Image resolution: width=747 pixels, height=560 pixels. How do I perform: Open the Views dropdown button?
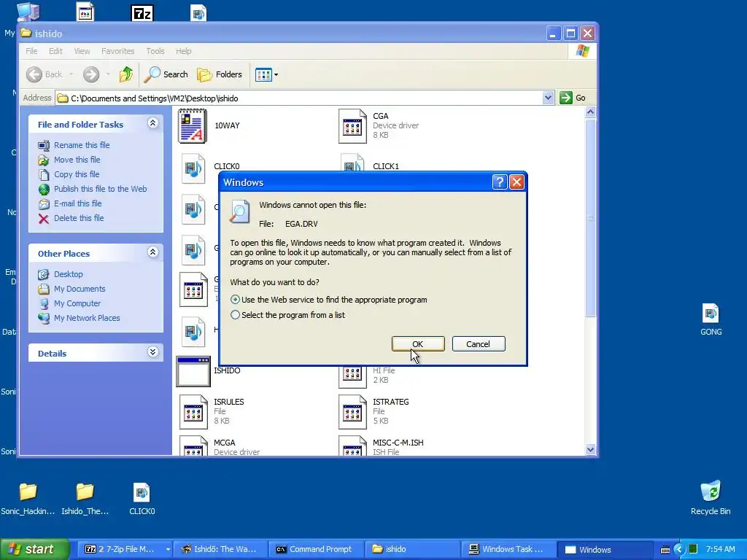pos(266,74)
